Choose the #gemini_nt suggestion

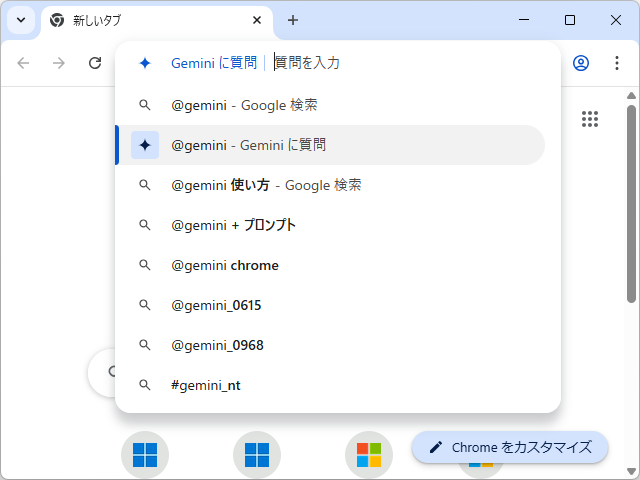[331, 385]
